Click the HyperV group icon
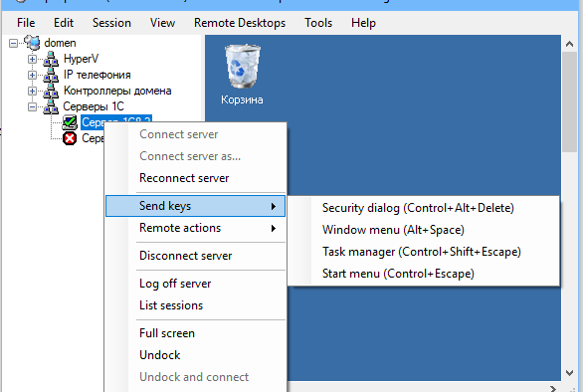This screenshot has width=583, height=392. [51, 59]
